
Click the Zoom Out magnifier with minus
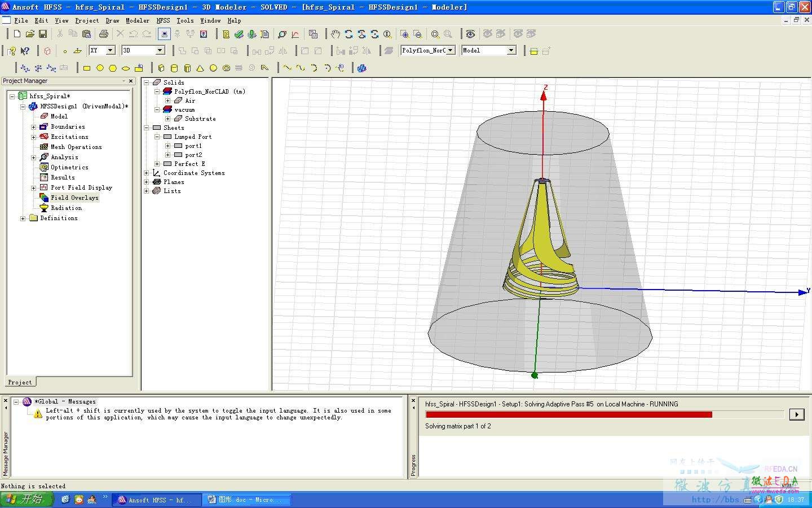(x=417, y=34)
